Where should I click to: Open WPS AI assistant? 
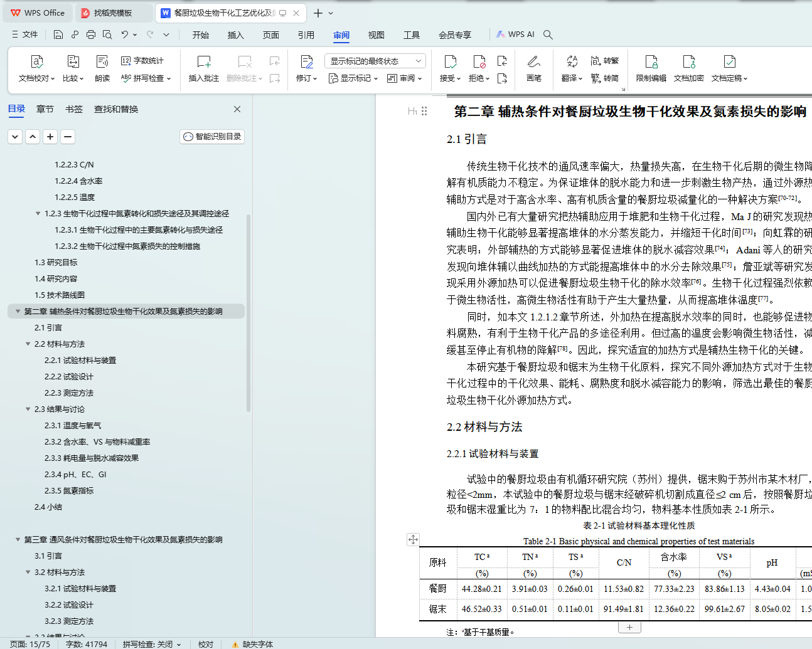click(x=515, y=34)
